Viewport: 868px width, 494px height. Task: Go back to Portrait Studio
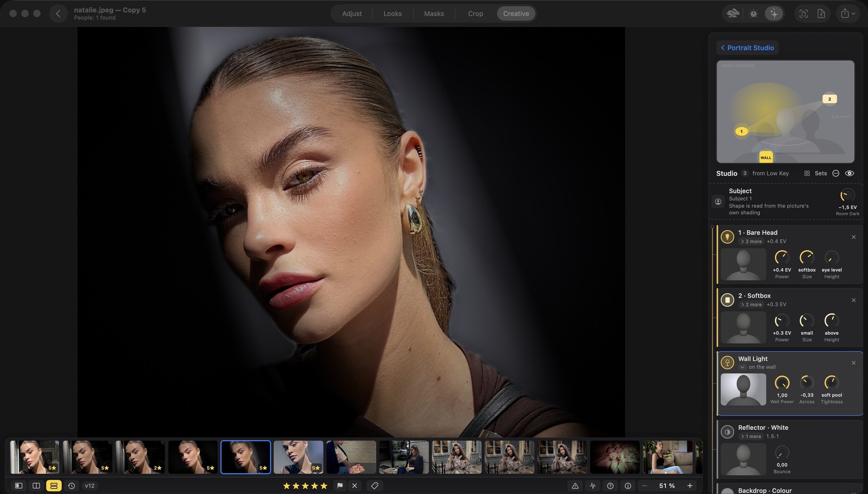pyautogui.click(x=747, y=48)
